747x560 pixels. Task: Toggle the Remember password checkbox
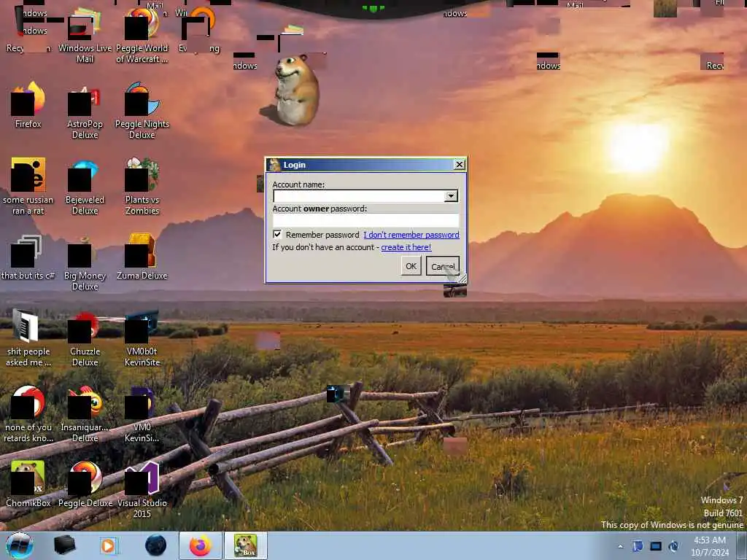click(x=277, y=234)
